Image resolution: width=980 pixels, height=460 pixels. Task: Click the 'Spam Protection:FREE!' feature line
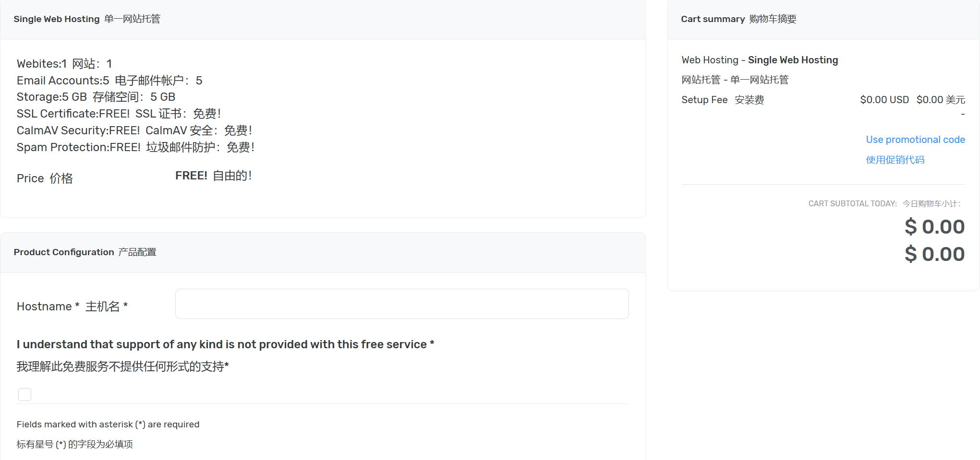(79, 147)
